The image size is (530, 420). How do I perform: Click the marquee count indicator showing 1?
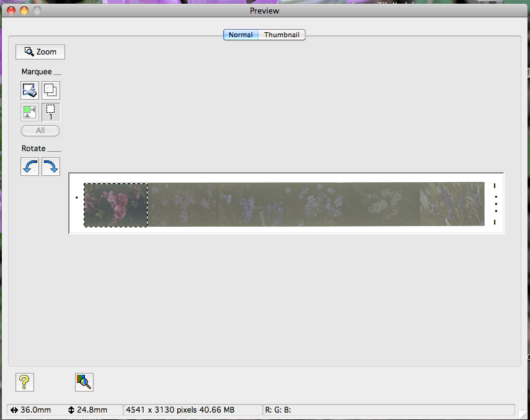[x=51, y=112]
